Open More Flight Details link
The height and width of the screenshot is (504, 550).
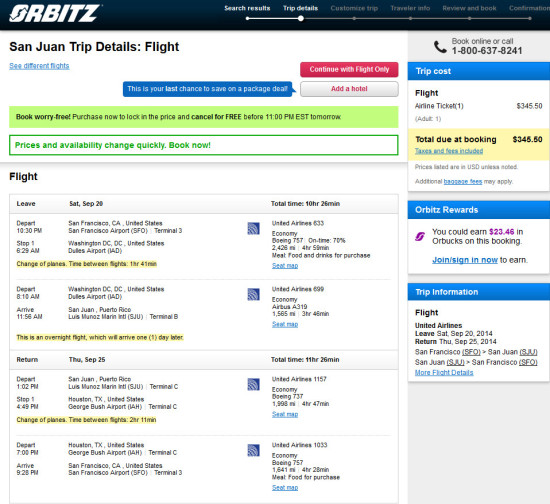click(444, 372)
